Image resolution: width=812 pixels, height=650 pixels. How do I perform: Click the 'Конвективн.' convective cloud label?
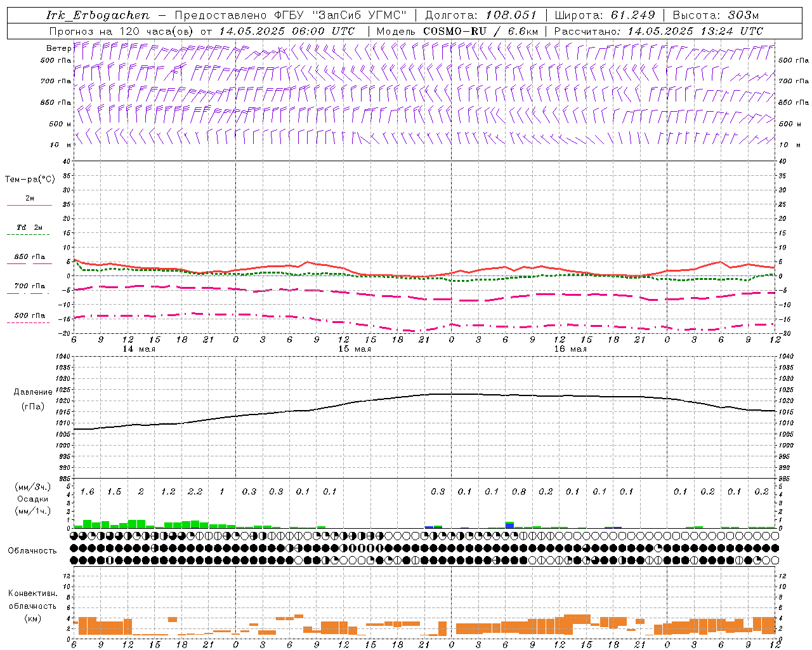pyautogui.click(x=32, y=594)
